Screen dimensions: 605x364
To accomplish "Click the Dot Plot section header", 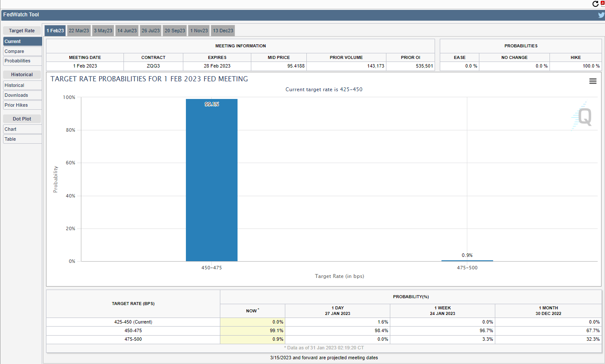I will [22, 119].
